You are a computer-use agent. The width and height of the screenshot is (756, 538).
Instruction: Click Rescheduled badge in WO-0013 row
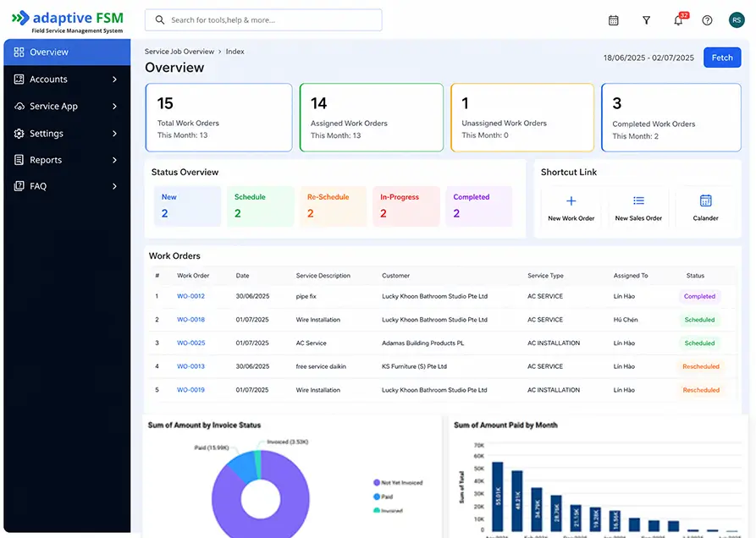(701, 366)
